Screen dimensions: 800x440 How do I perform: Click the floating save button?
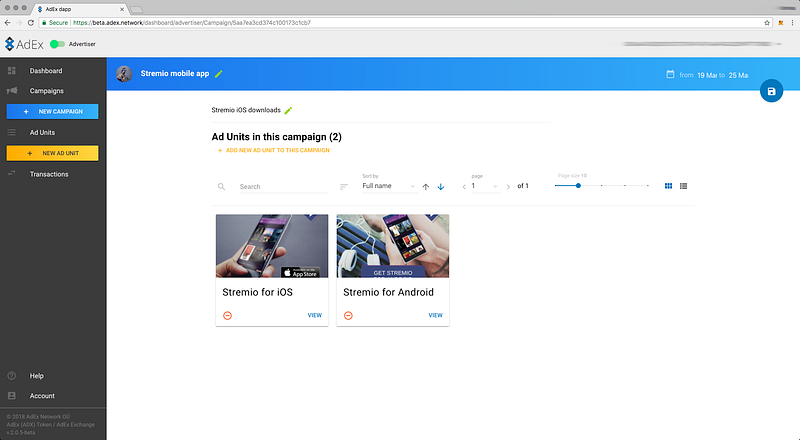[771, 91]
